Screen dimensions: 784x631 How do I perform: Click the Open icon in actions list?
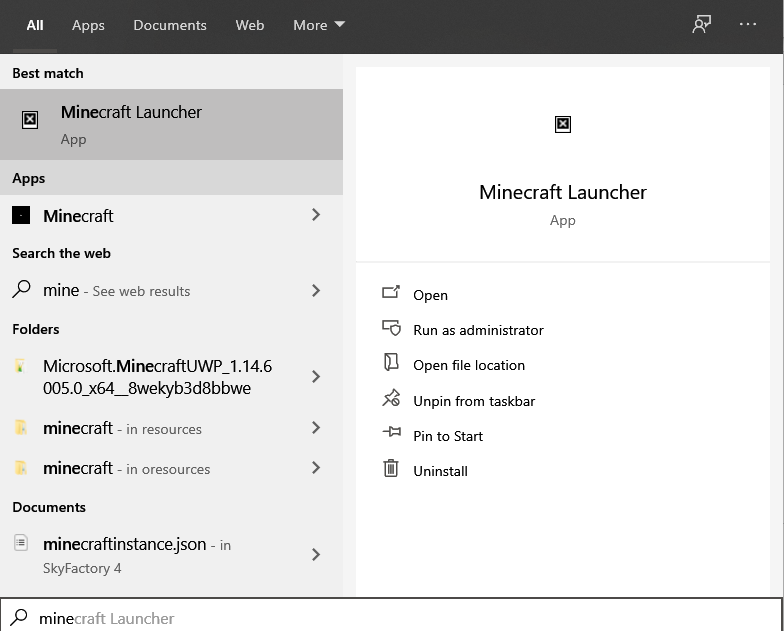coord(391,292)
